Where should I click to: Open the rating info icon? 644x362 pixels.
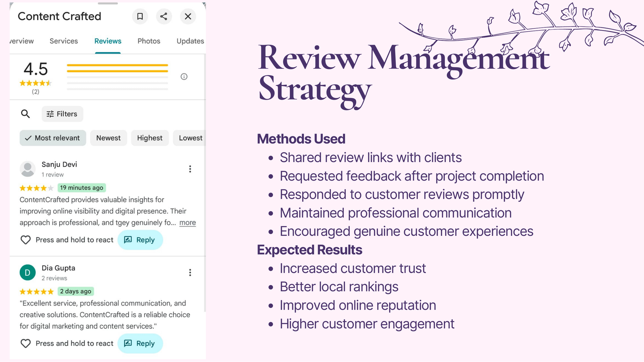coord(184,76)
